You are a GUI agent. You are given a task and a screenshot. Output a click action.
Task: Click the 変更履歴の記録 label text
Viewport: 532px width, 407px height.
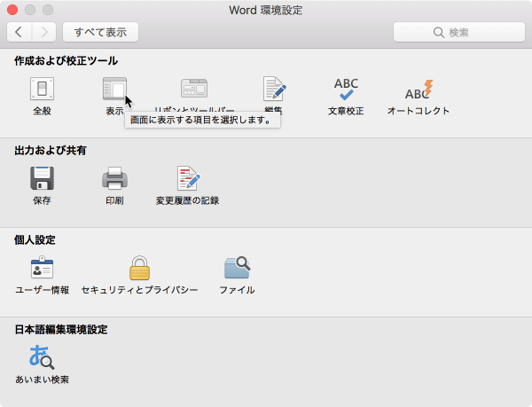tap(187, 200)
